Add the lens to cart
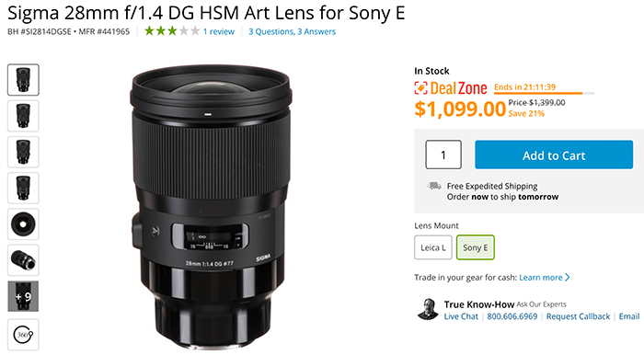This screenshot has width=644, height=355. point(554,155)
